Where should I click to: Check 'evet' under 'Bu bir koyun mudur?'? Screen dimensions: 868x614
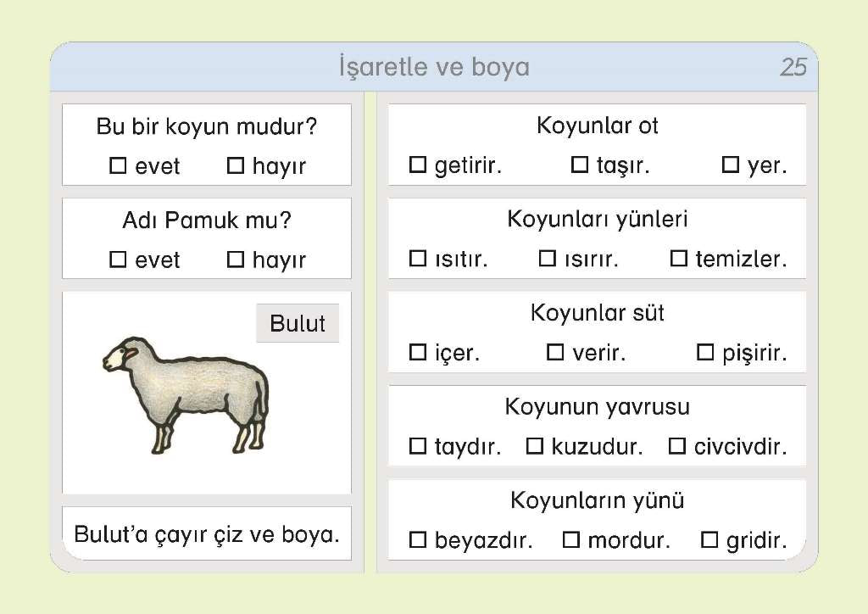118,165
